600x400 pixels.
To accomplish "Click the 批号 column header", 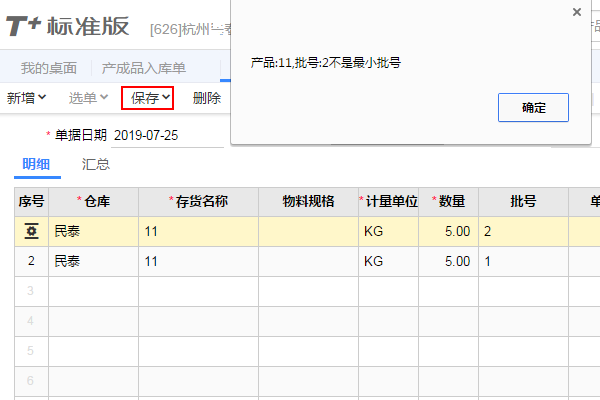I will pos(523,201).
